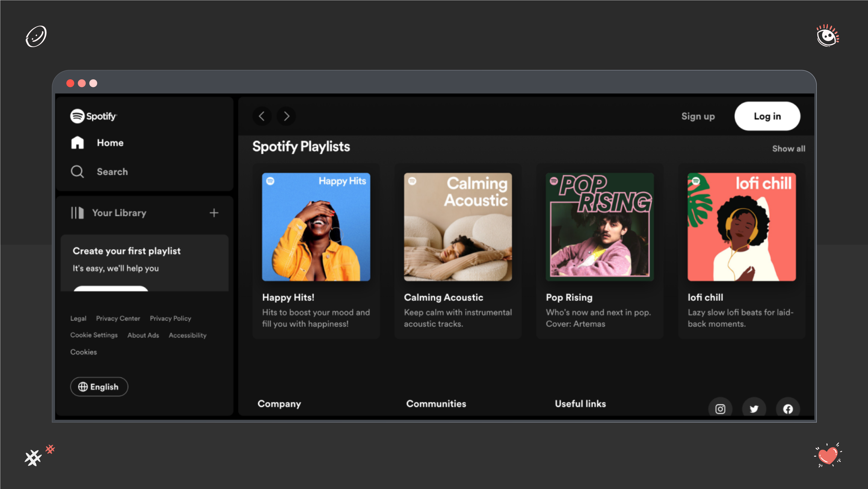Screen dimensions: 868x489
Task: Create a playlist with the plus icon
Action: pos(215,213)
